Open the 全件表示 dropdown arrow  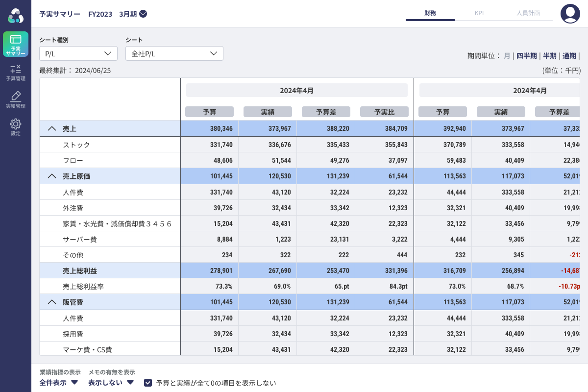[x=75, y=382]
